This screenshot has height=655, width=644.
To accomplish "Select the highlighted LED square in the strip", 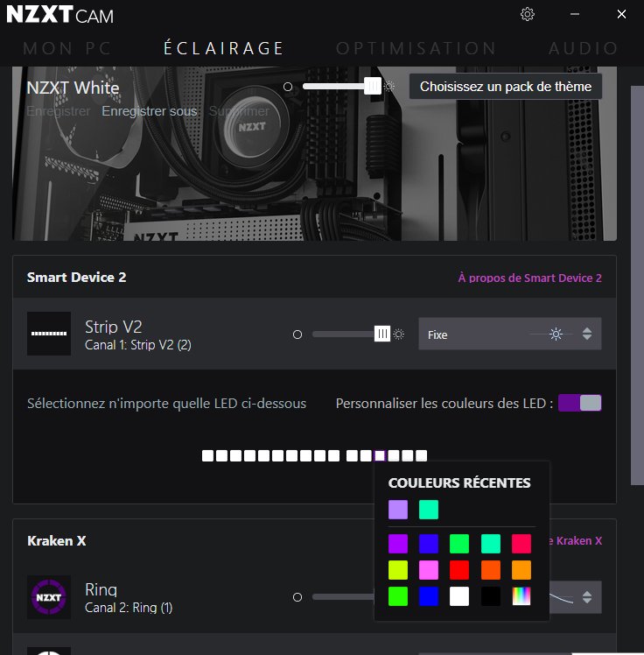I will click(380, 455).
